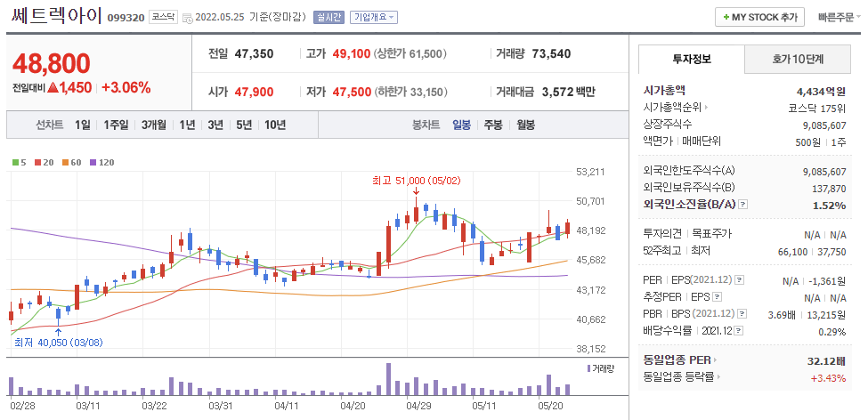
Task: Click the 쎄트렉아이 stock name heading
Action: [56, 16]
